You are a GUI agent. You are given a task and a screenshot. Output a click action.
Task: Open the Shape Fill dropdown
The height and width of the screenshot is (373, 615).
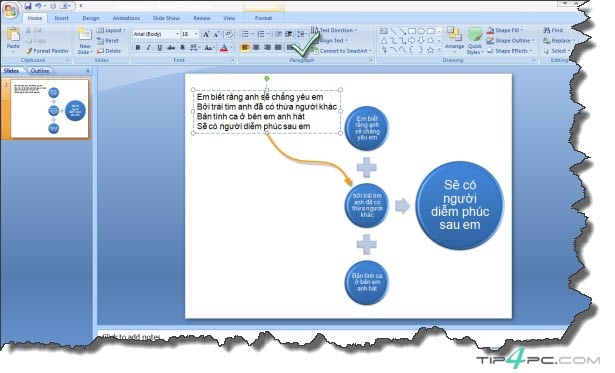(505, 30)
